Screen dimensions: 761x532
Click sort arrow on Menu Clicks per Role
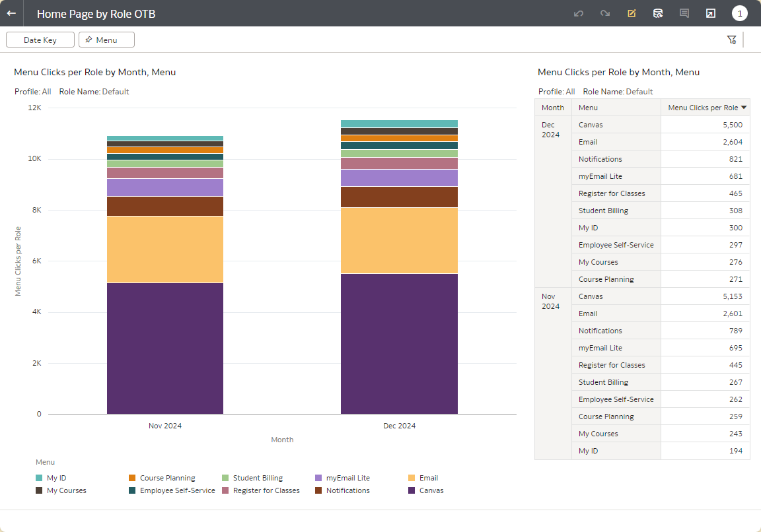coord(744,108)
